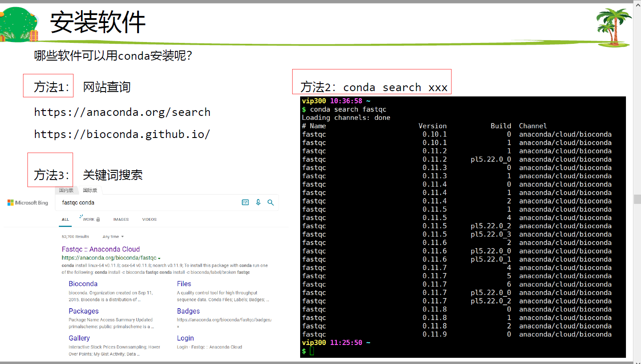Switch to the VIDEOS search tab
The height and width of the screenshot is (364, 641).
click(149, 219)
